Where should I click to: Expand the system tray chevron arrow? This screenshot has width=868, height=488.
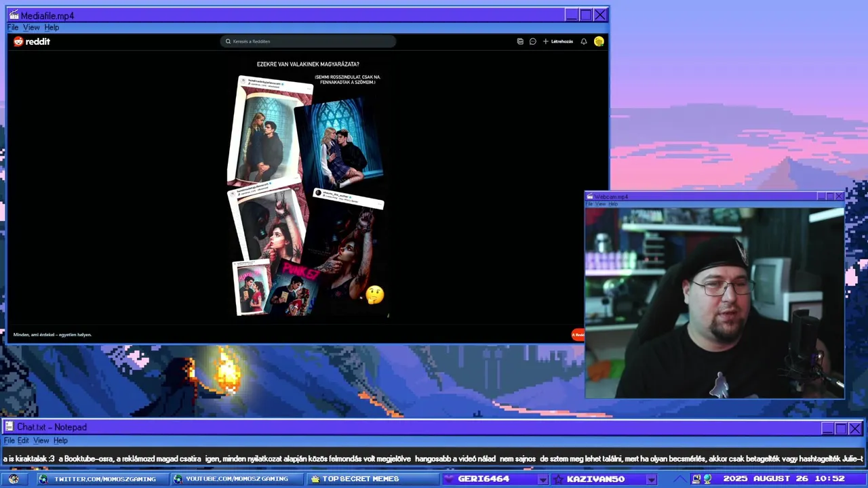tap(679, 479)
